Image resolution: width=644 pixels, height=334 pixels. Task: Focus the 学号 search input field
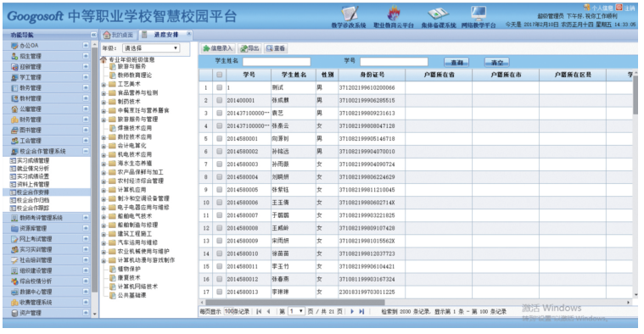click(394, 62)
